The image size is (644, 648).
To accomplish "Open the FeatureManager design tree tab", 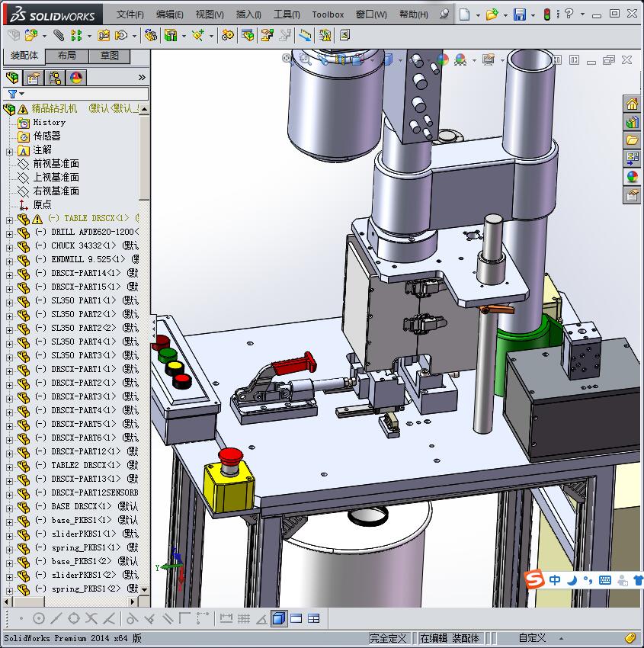I will pyautogui.click(x=12, y=77).
